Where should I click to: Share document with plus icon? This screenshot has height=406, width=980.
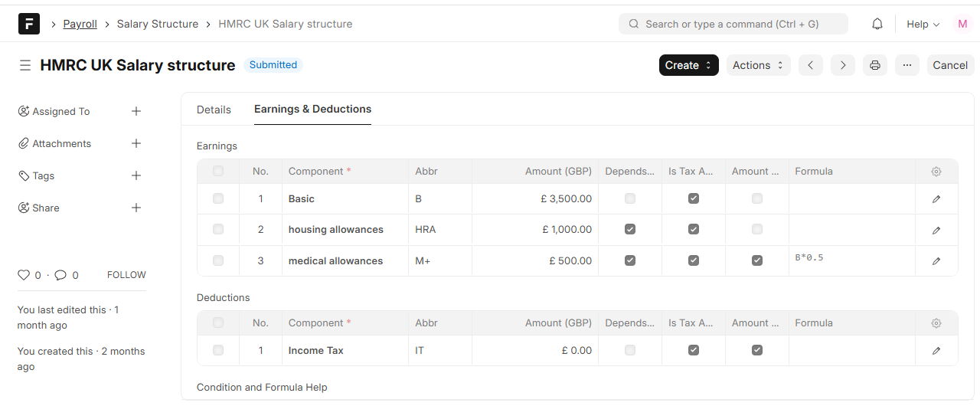(136, 208)
